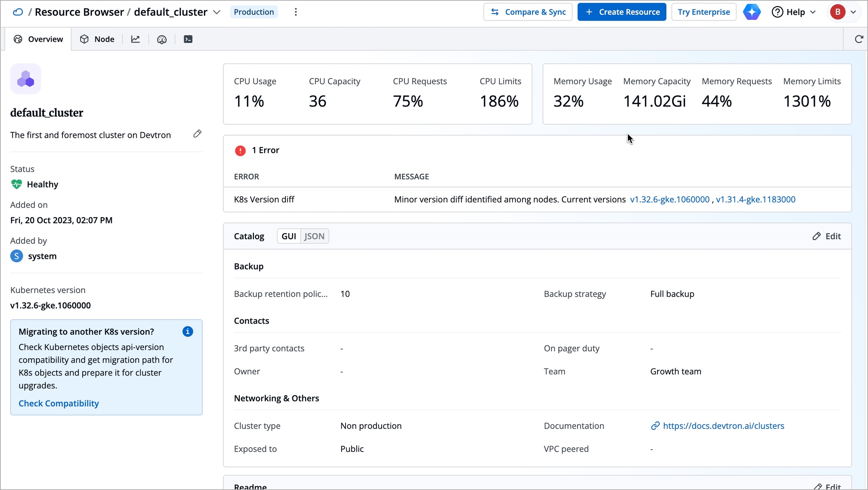
Task: Click the refresh icon at top right
Action: click(x=859, y=39)
